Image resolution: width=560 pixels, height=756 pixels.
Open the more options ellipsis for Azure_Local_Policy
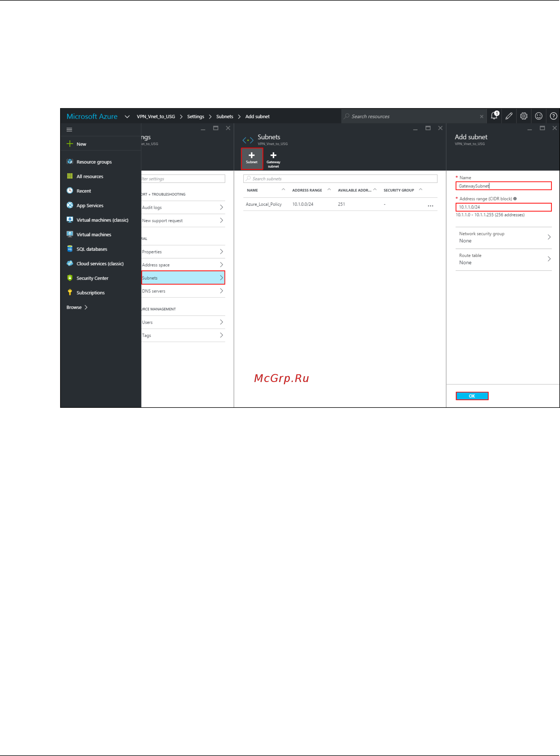tap(431, 206)
